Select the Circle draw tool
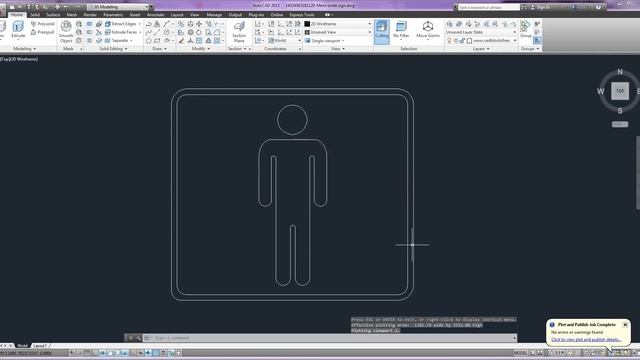The height and width of the screenshot is (360, 640). [167, 32]
